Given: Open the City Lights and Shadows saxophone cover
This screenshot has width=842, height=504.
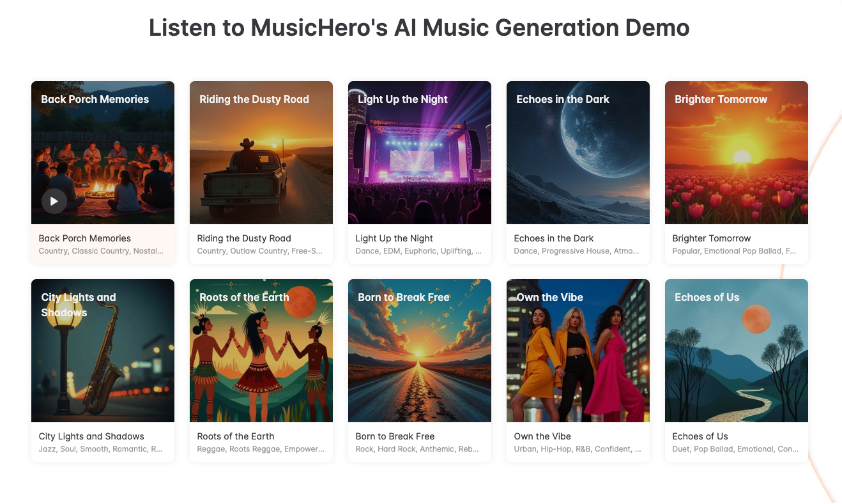Looking at the screenshot, I should click(x=103, y=351).
